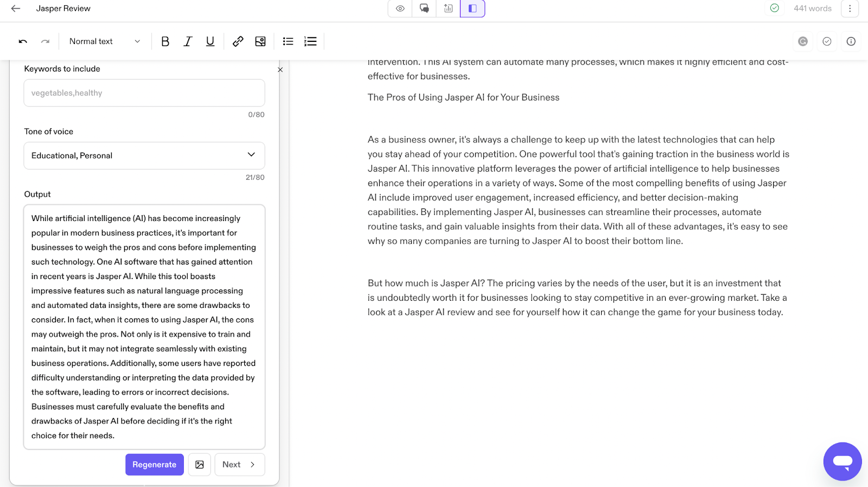868x487 pixels.
Task: Expand the Tone of voice dropdown
Action: click(x=144, y=156)
